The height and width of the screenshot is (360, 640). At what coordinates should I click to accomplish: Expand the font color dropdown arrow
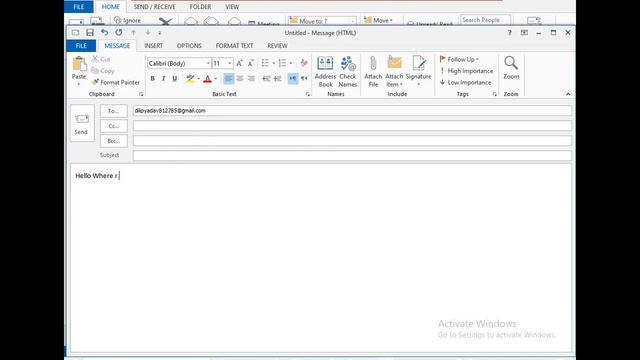point(216,79)
